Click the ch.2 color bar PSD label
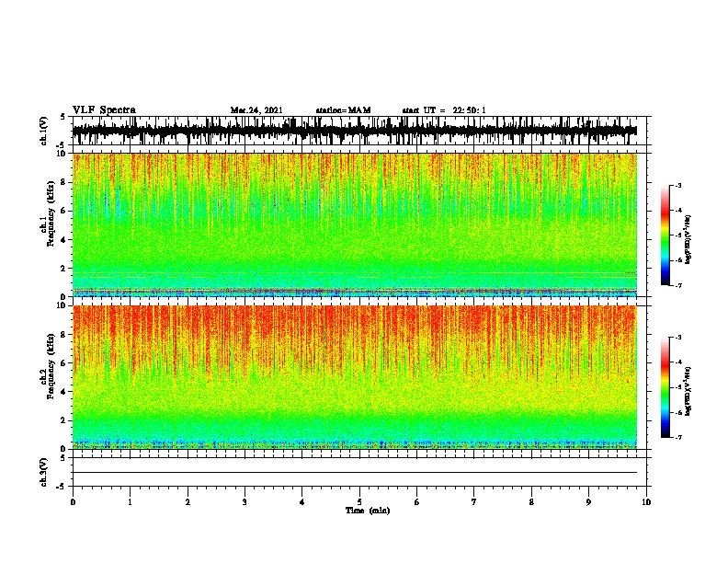This screenshot has width=728, height=563. [688, 391]
